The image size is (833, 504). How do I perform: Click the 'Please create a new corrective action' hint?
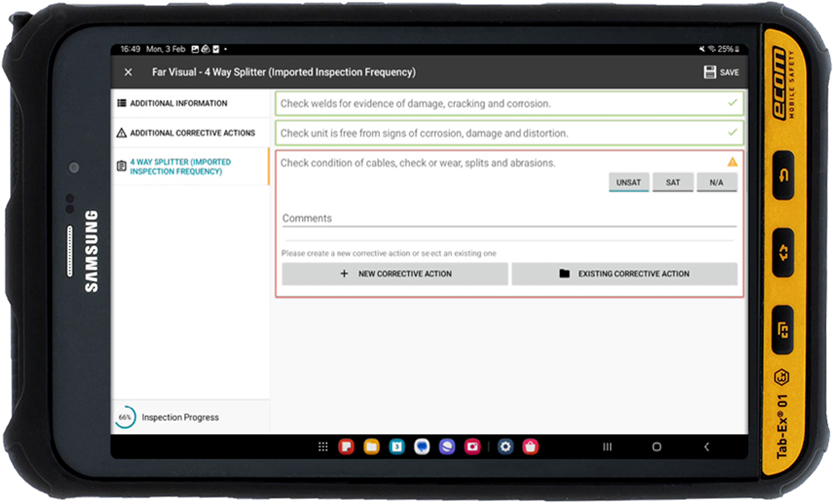[x=389, y=253]
